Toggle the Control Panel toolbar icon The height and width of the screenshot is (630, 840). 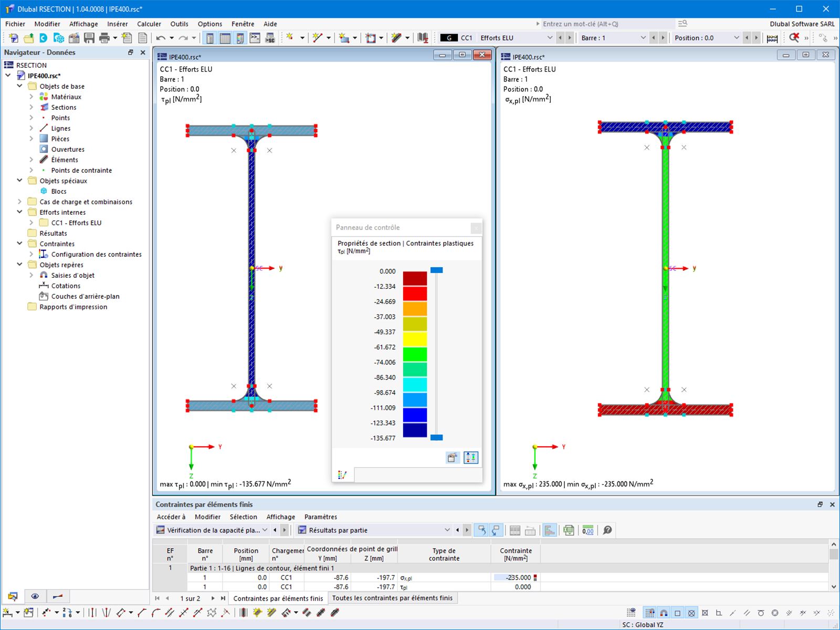[x=240, y=38]
